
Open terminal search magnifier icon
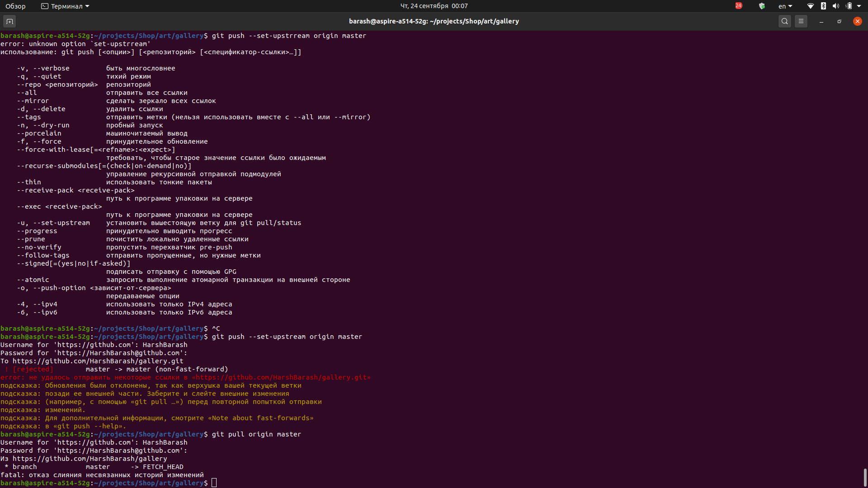(785, 21)
